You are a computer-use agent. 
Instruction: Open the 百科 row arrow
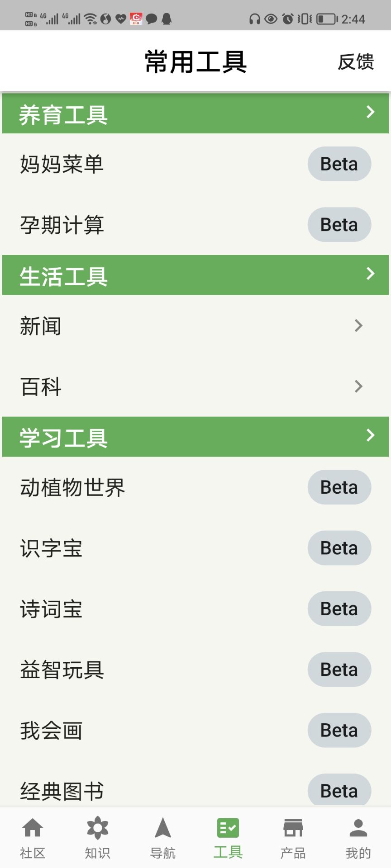358,387
